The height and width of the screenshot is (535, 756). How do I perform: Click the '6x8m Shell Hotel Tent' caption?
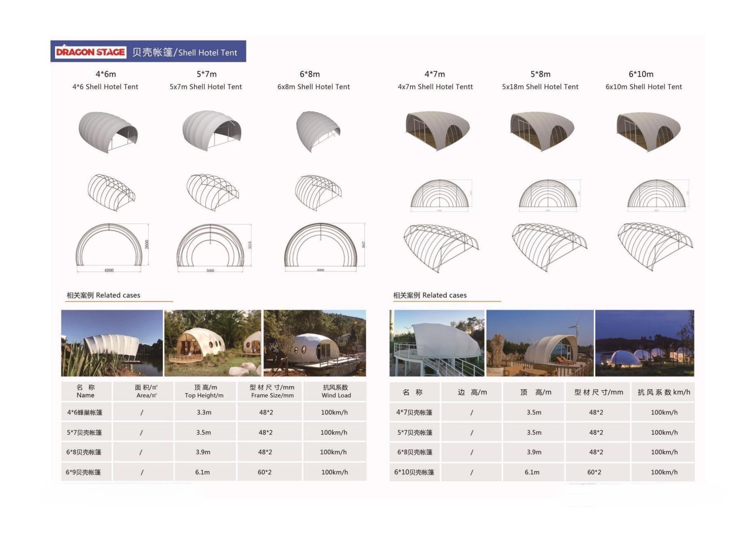(x=314, y=87)
